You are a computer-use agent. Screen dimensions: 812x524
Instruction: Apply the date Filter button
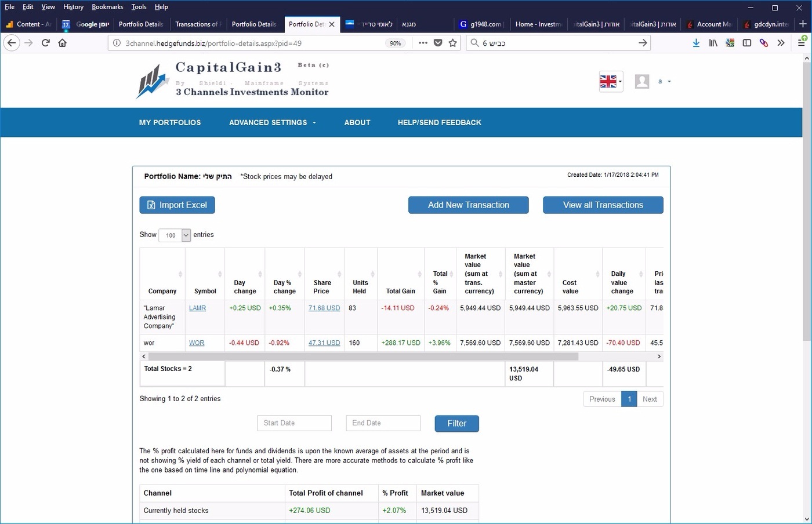tap(457, 423)
